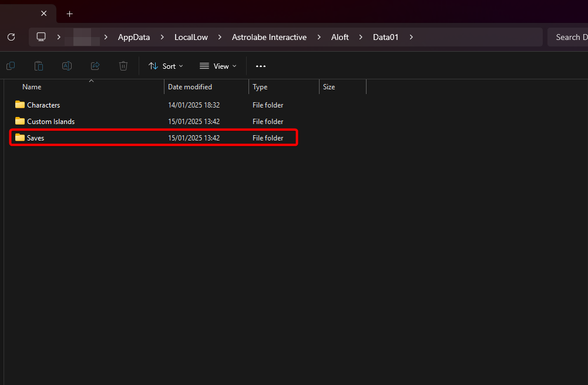Click the chevron after Aloft in the breadcrumb
Screen dimensions: 588x385
(360, 36)
